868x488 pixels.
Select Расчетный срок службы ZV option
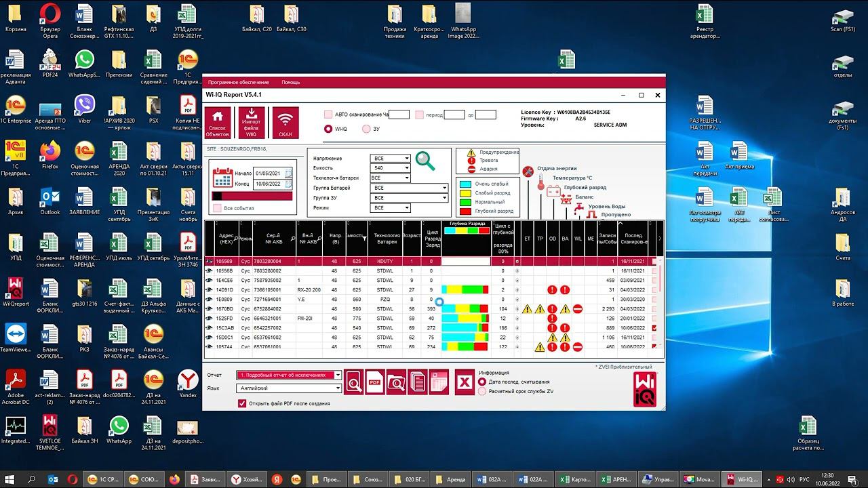pyautogui.click(x=482, y=391)
